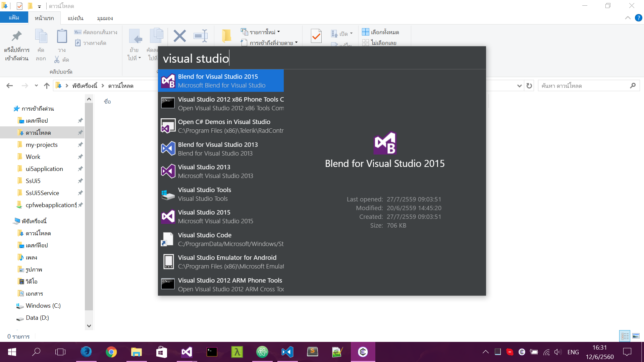Launch Visual Studio 2015 from results
This screenshot has width=644, height=362.
click(221, 217)
